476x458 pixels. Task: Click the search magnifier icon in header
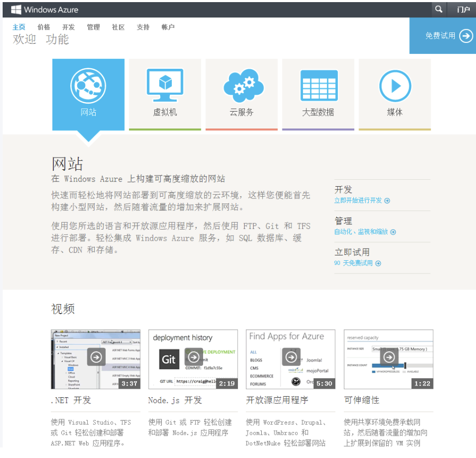pyautogui.click(x=438, y=10)
